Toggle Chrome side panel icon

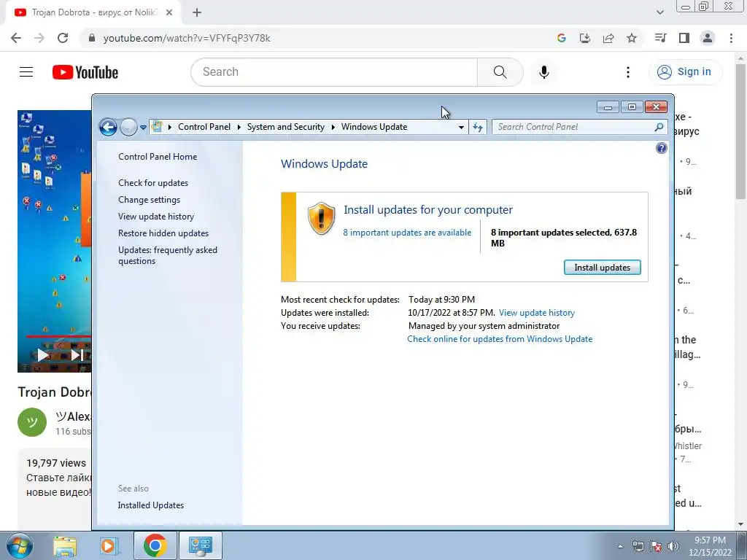[x=684, y=38]
